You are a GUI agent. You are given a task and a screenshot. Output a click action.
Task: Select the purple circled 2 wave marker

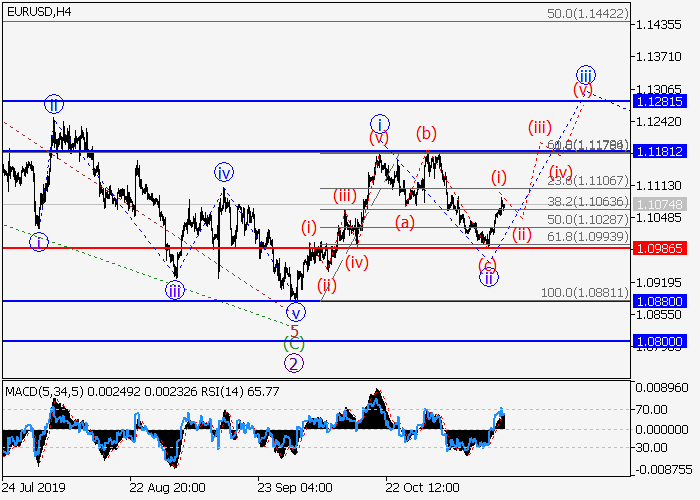pos(294,363)
